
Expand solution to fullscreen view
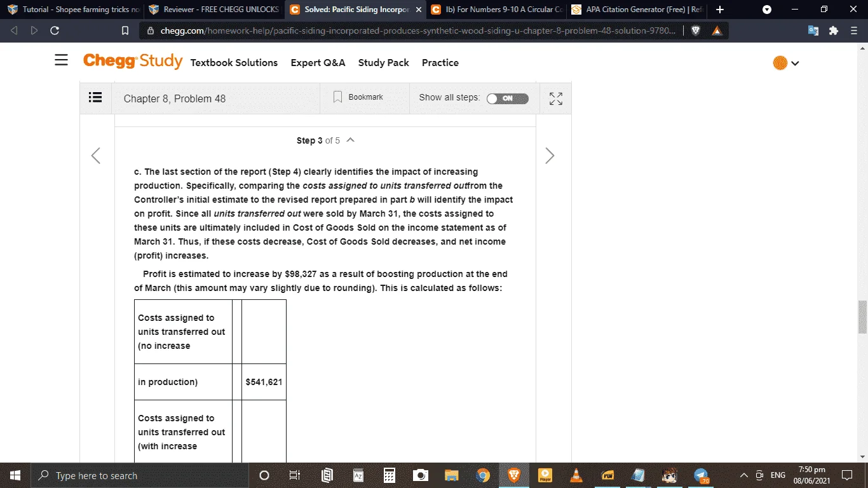556,98
